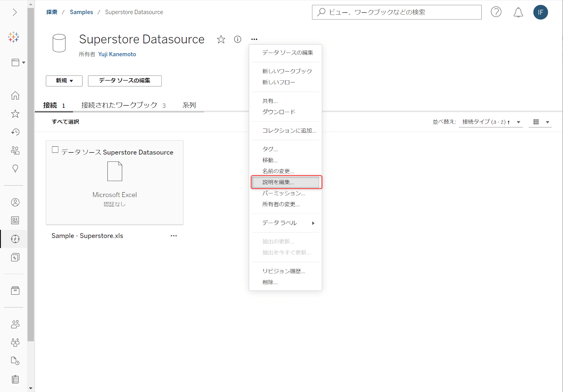
Task: Switch to the 接続 tab
Action: 54,105
